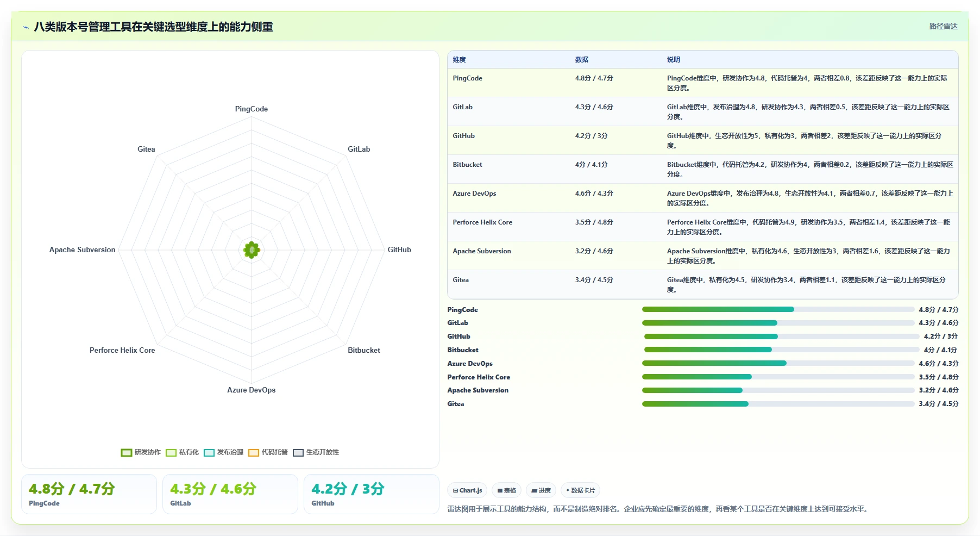Click the 数据 column header
Image resolution: width=980 pixels, height=536 pixels.
pyautogui.click(x=582, y=60)
